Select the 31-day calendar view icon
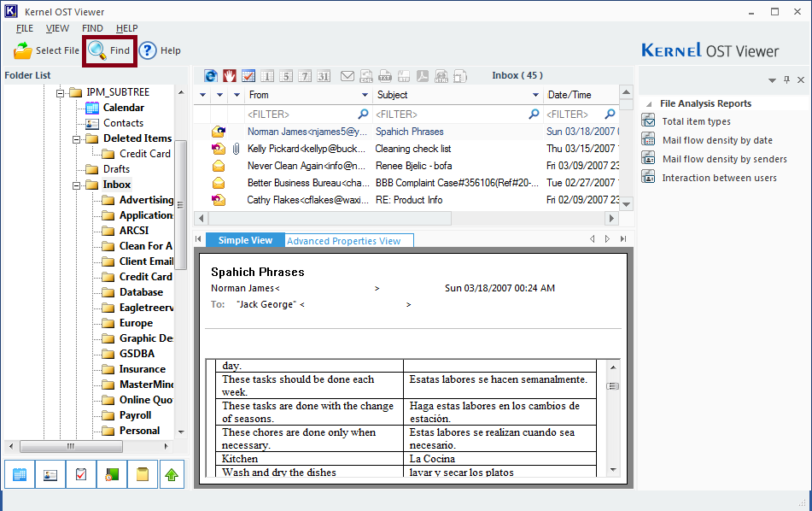 click(324, 76)
